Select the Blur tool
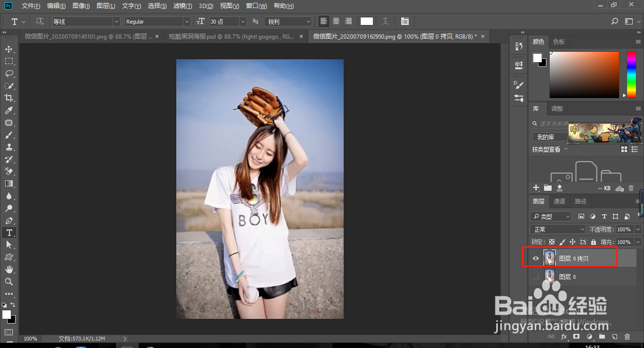Image resolution: width=644 pixels, height=348 pixels. [9, 196]
